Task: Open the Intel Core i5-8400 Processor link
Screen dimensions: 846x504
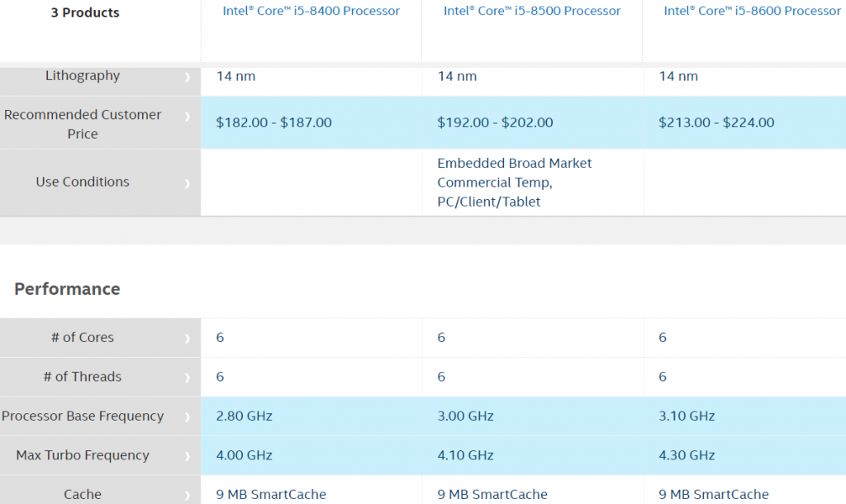Action: point(311,11)
